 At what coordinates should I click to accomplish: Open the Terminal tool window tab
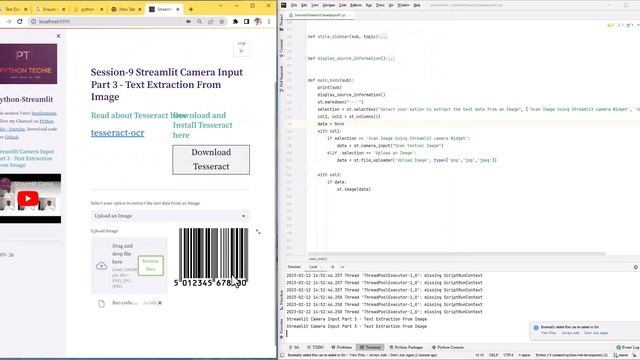(x=370, y=347)
